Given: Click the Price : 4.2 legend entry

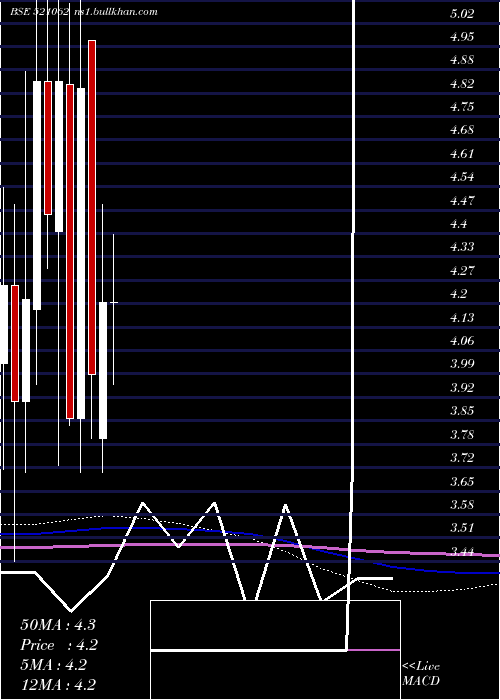Looking at the screenshot, I should tap(59, 645).
